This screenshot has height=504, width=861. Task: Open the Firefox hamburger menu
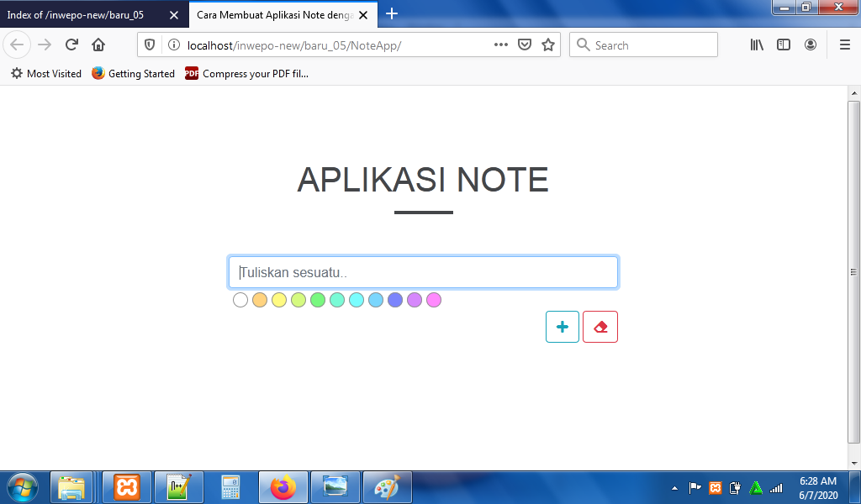pyautogui.click(x=844, y=45)
